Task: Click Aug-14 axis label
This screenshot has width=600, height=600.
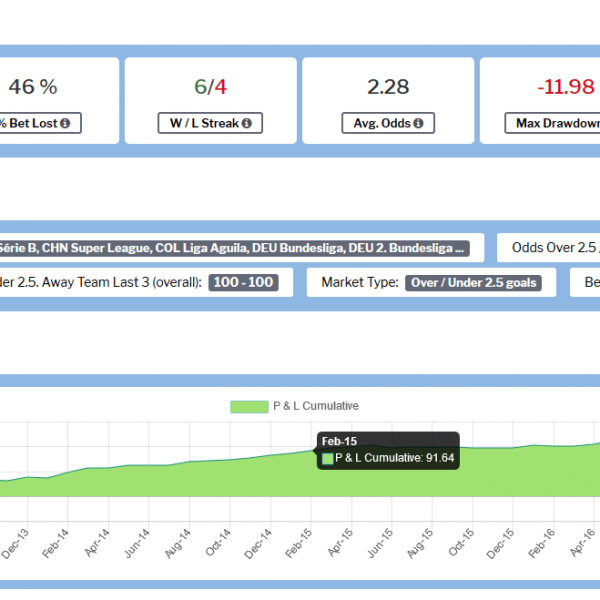Action: [x=178, y=544]
